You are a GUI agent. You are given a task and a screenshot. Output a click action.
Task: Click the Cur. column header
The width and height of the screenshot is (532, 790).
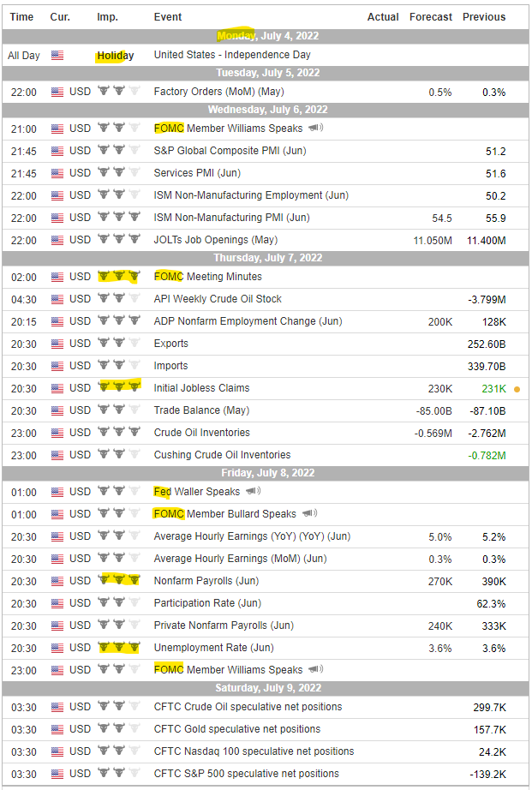pos(60,16)
